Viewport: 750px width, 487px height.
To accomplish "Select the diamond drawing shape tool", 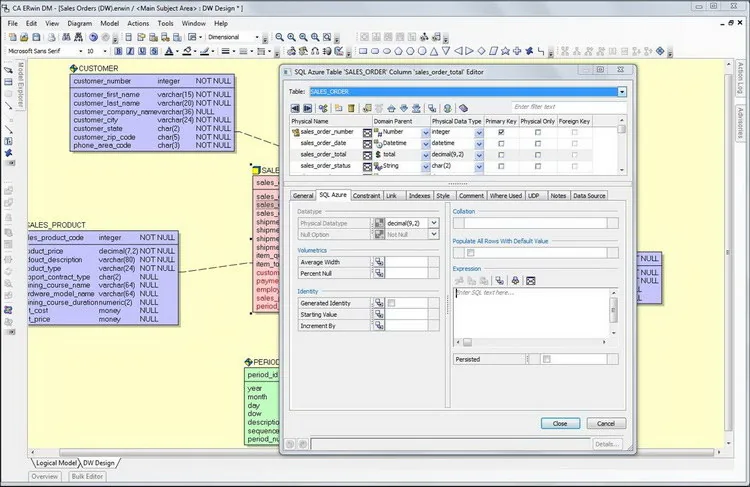I will [482, 51].
